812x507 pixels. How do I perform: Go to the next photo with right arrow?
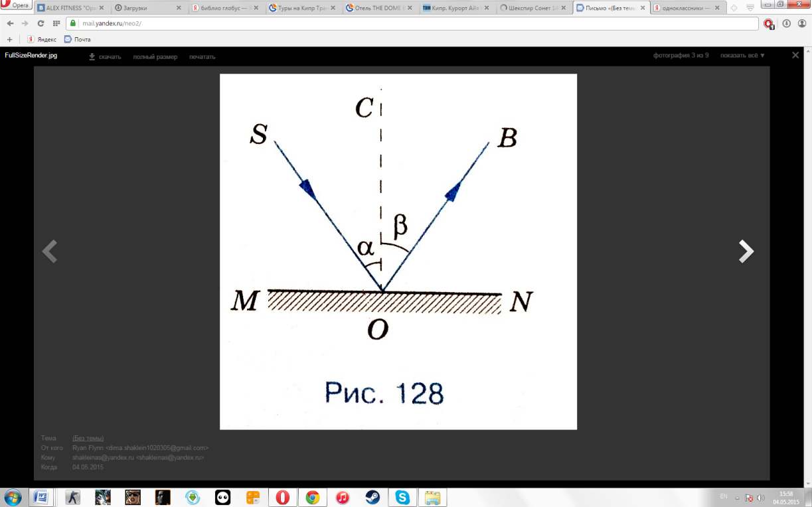coord(746,252)
